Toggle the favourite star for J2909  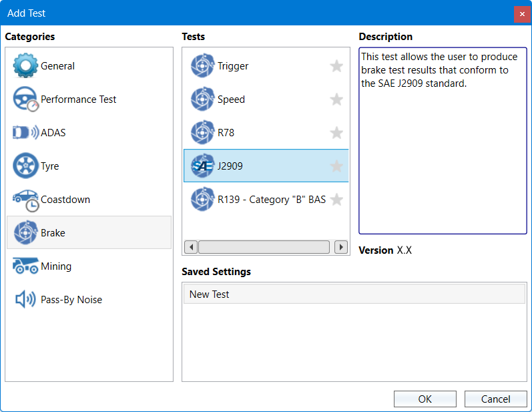[x=336, y=166]
